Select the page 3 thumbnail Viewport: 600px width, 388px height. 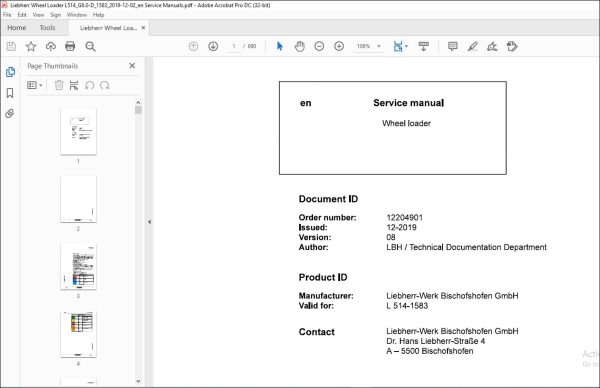coord(78,266)
